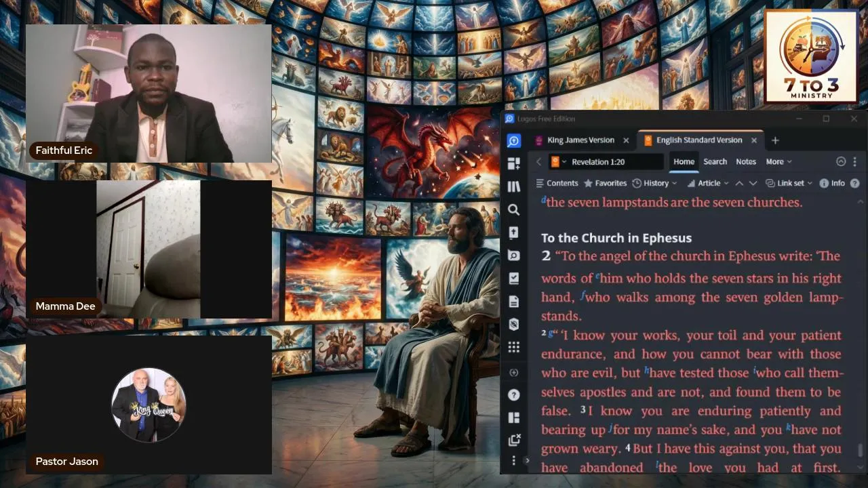Open the question-mark Help icon in sidebar
Viewport: 868px width, 488px height.
tap(514, 394)
